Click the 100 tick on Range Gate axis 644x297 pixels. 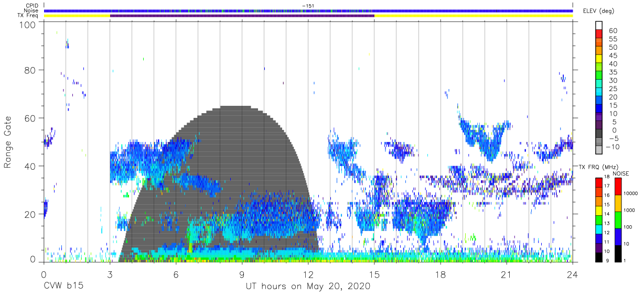pyautogui.click(x=27, y=25)
